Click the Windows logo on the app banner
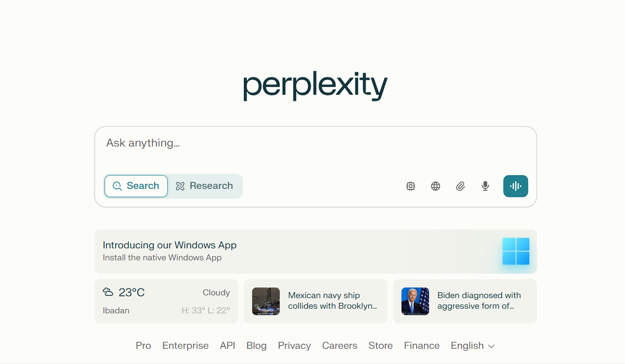This screenshot has width=625, height=364. pyautogui.click(x=516, y=252)
